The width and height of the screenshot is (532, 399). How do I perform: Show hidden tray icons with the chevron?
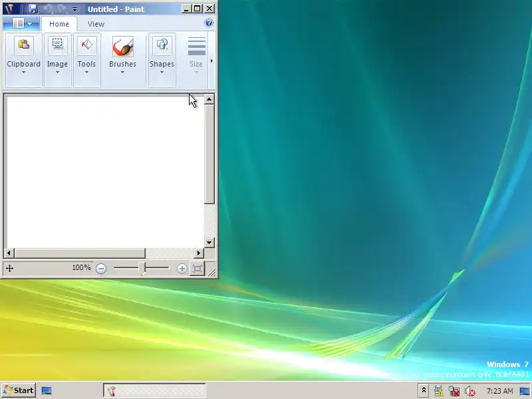coord(424,390)
